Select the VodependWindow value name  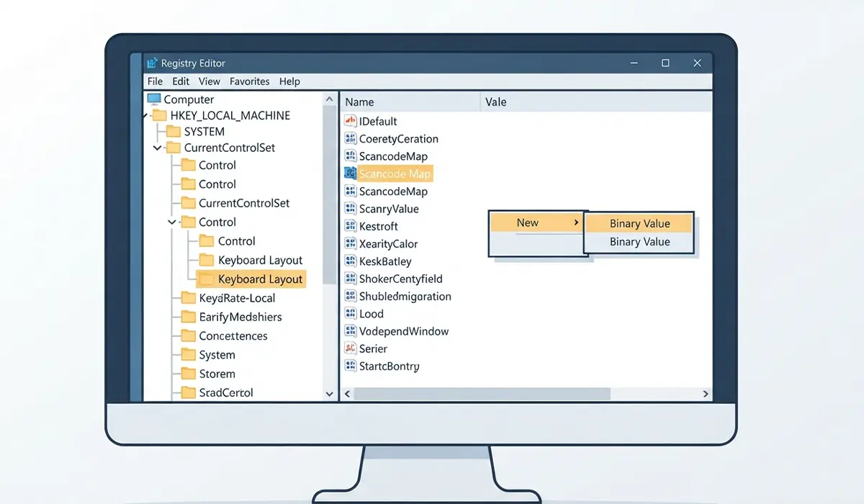tap(404, 331)
